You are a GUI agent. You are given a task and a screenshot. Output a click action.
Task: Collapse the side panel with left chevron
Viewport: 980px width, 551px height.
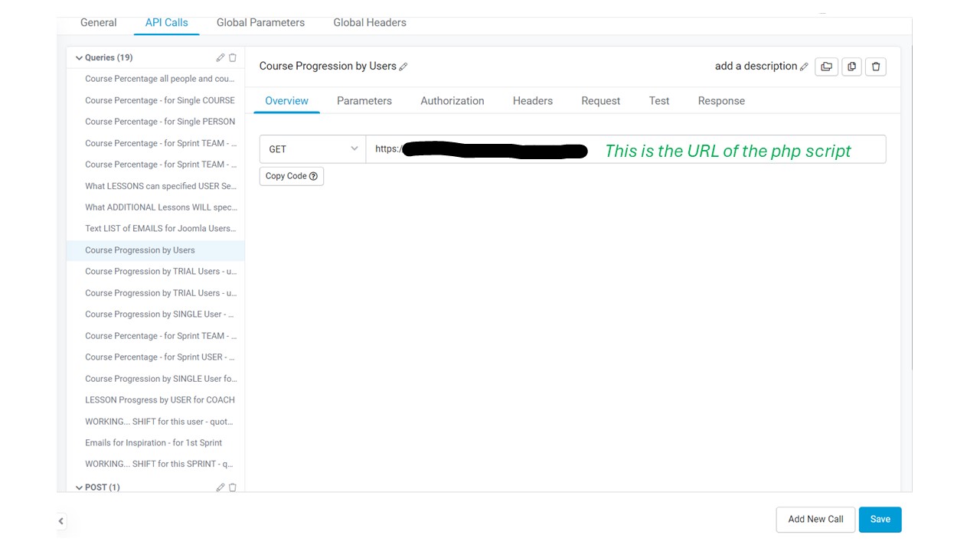(61, 521)
